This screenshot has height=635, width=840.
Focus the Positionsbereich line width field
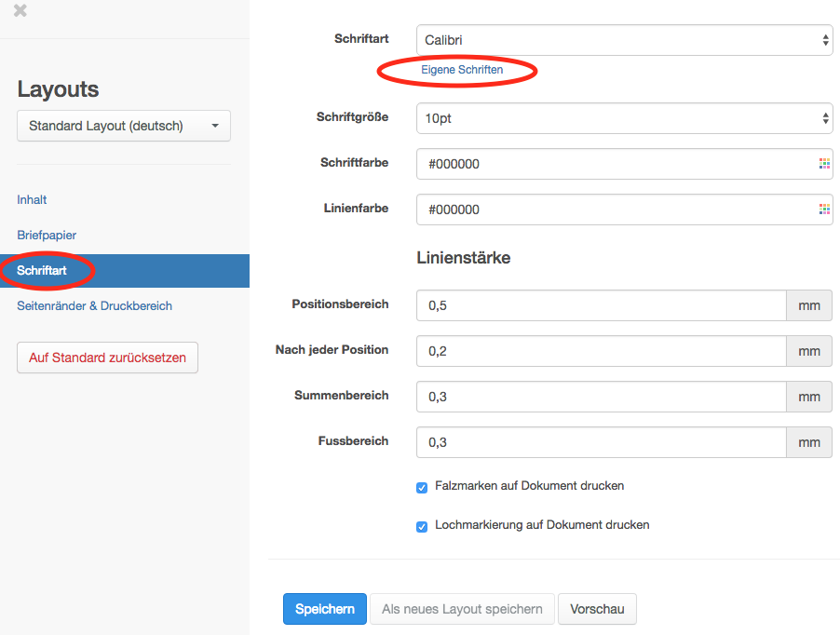click(601, 305)
